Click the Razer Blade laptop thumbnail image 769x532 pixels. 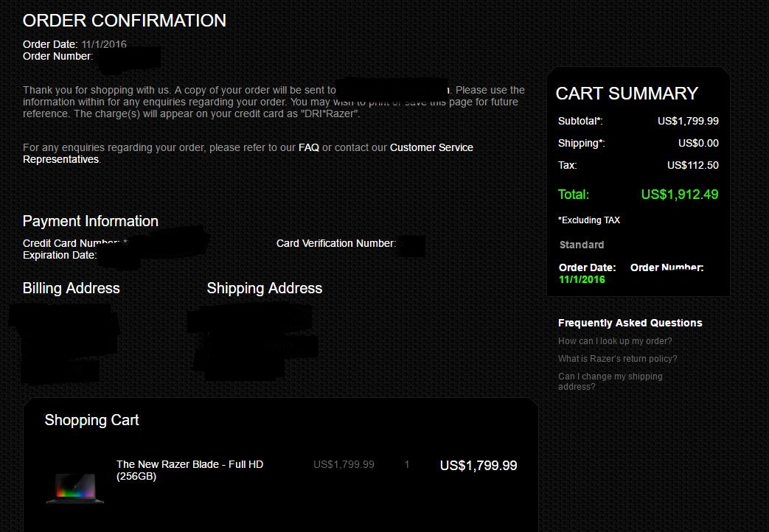point(75,488)
